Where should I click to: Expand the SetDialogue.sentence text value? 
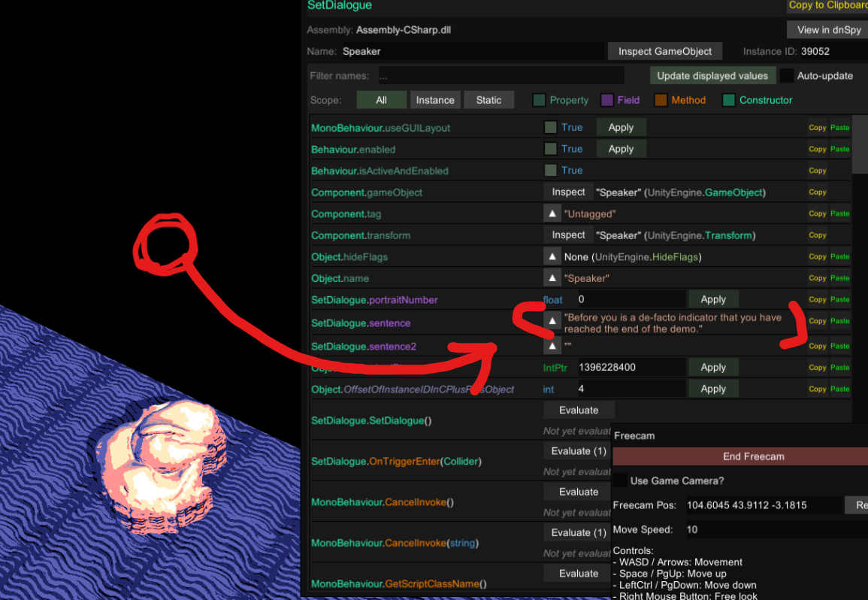click(x=552, y=322)
